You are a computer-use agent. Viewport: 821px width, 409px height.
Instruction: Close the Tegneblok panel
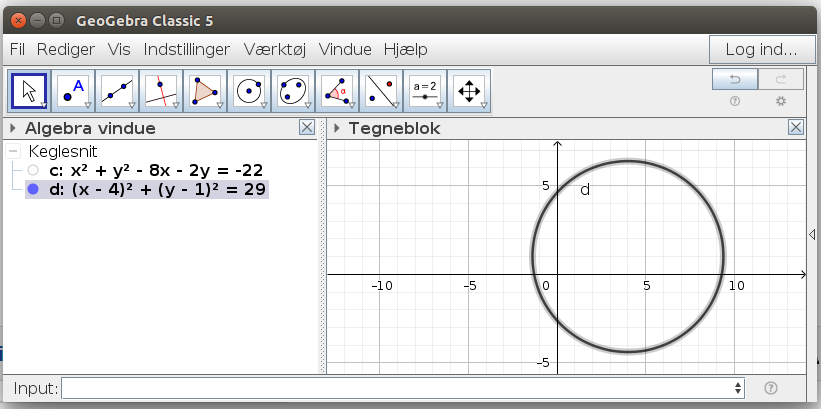click(x=796, y=127)
